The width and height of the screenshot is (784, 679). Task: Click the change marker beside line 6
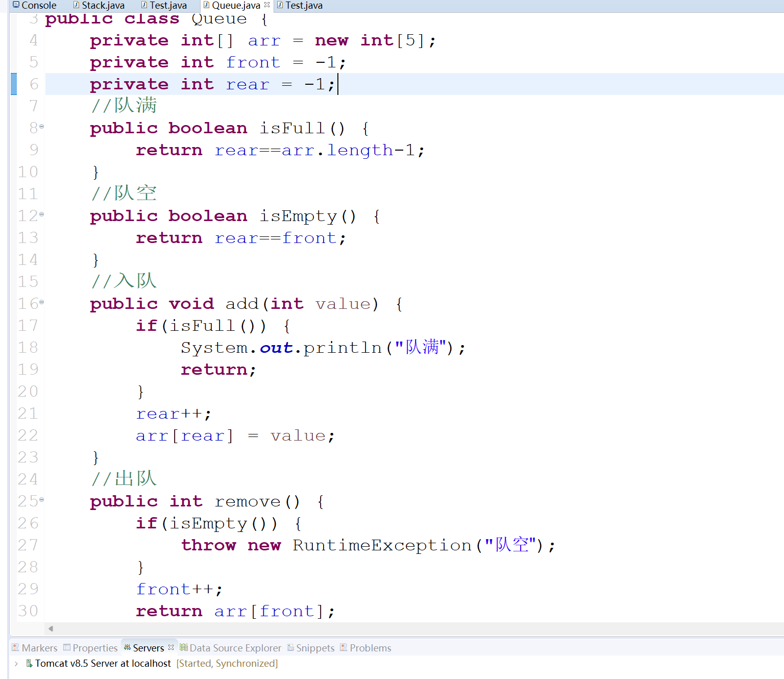[x=14, y=84]
